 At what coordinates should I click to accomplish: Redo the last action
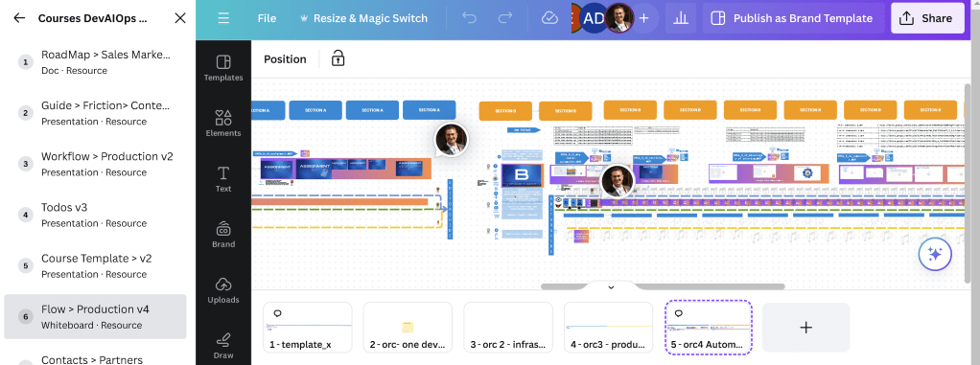pos(505,18)
